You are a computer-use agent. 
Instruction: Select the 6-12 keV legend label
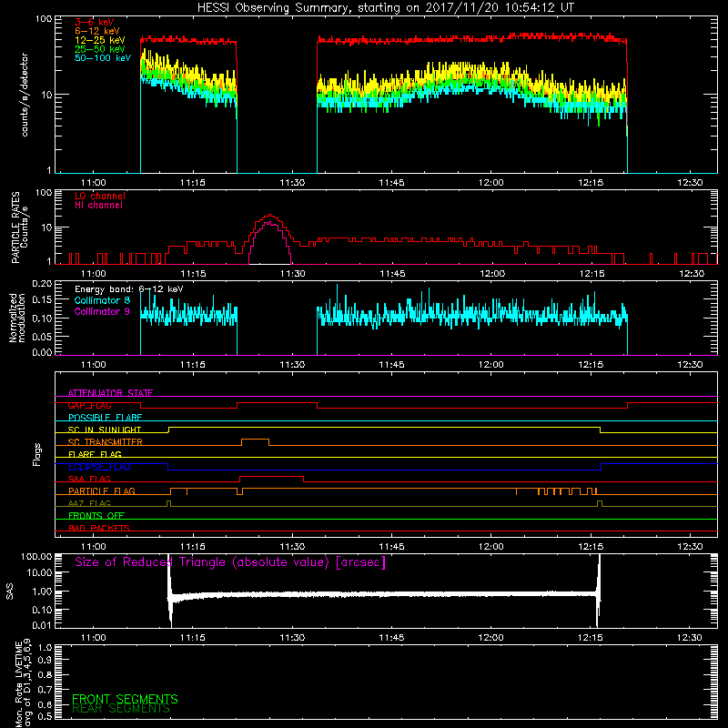point(97,31)
